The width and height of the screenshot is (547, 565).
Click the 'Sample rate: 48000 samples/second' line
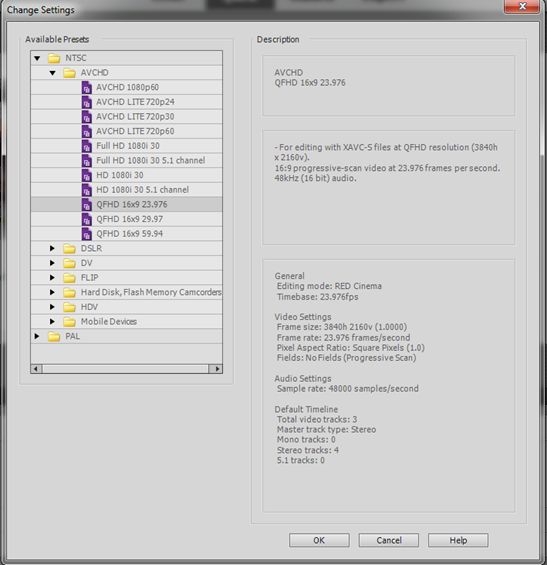[x=348, y=389]
